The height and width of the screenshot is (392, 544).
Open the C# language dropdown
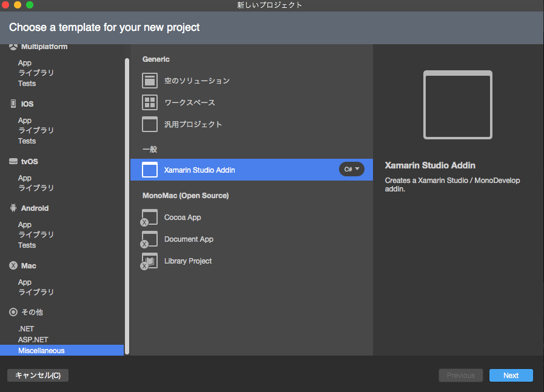352,169
